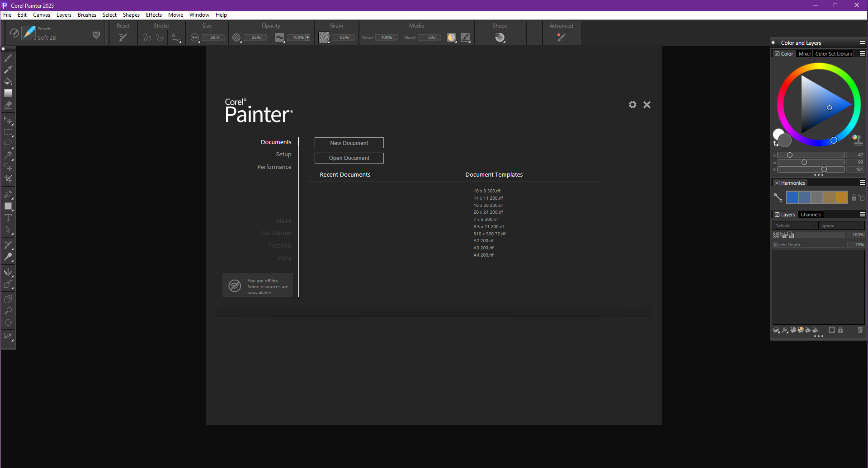Switch to Color Set Libraries tab
This screenshot has height=468, width=868.
834,54
